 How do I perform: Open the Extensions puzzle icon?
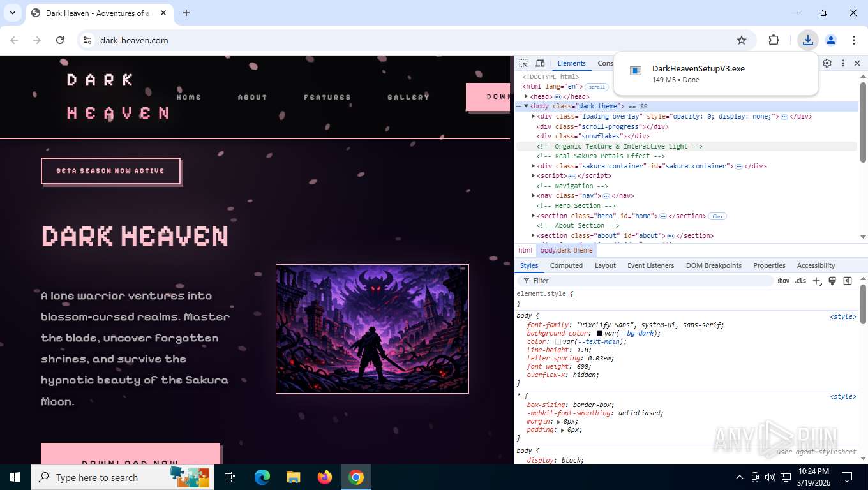click(774, 40)
